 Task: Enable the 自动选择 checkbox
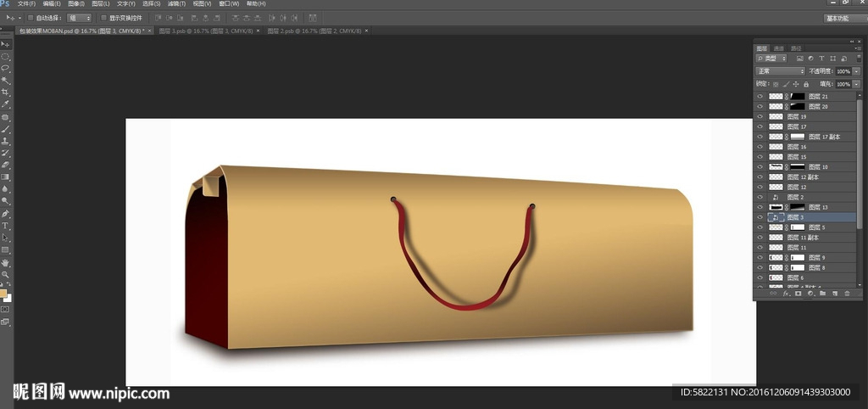coord(31,17)
